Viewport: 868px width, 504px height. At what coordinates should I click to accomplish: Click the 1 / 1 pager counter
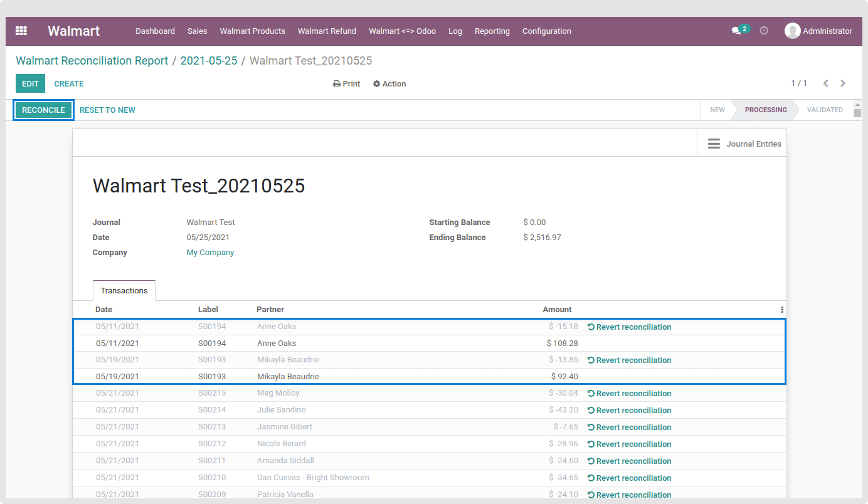click(799, 83)
